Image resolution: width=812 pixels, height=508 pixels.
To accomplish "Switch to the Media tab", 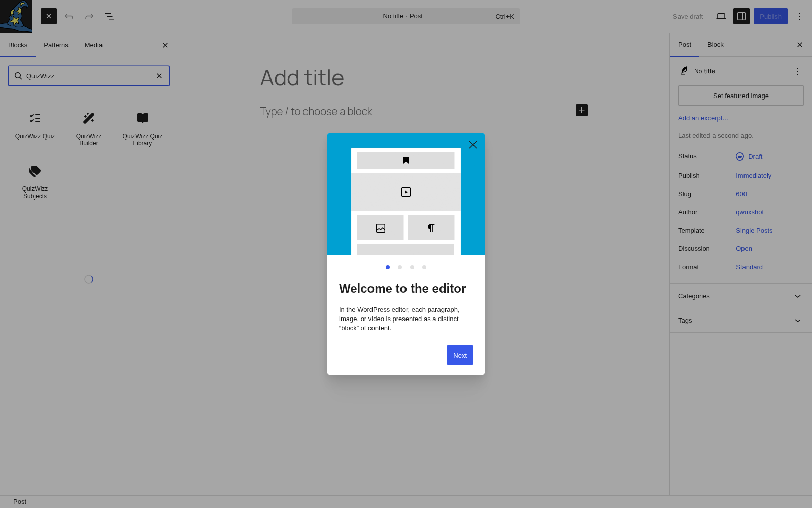I will pyautogui.click(x=93, y=45).
